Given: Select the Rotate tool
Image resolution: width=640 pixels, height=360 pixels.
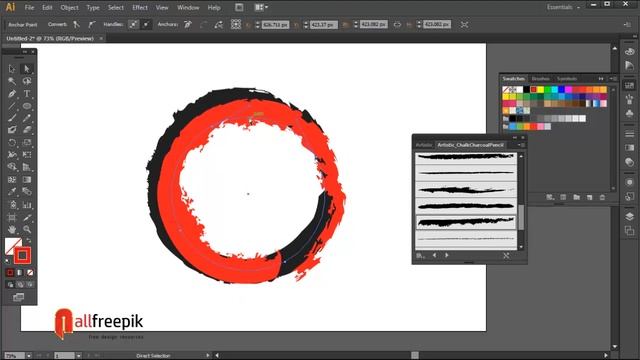Looking at the screenshot, I should [12, 142].
